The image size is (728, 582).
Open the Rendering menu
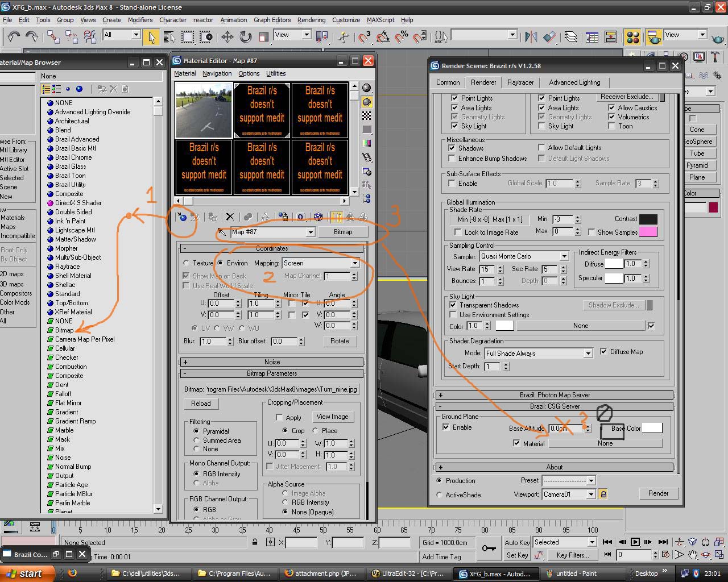311,20
